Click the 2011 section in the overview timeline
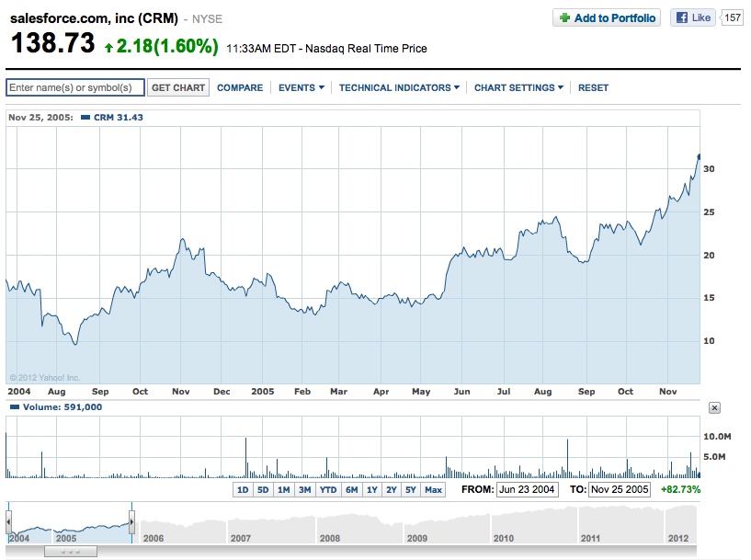 (620, 524)
